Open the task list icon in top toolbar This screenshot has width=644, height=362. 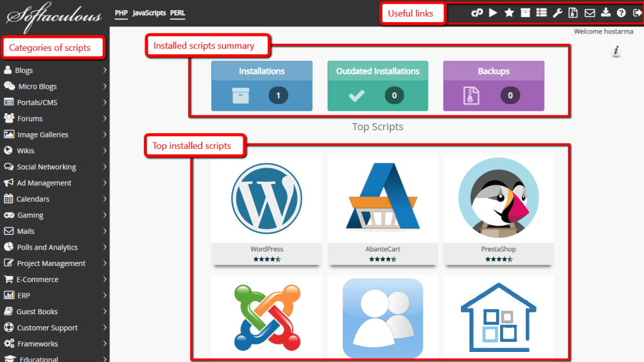(541, 13)
